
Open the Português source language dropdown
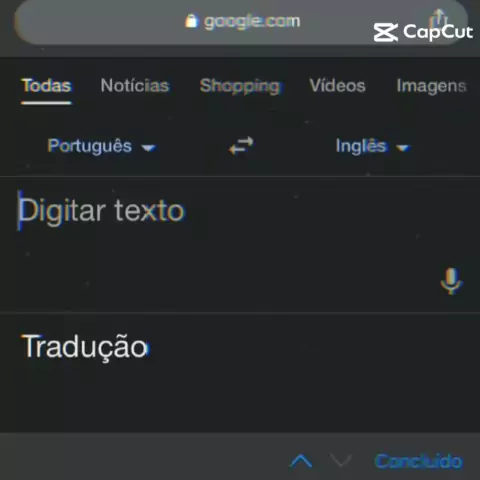click(x=102, y=146)
